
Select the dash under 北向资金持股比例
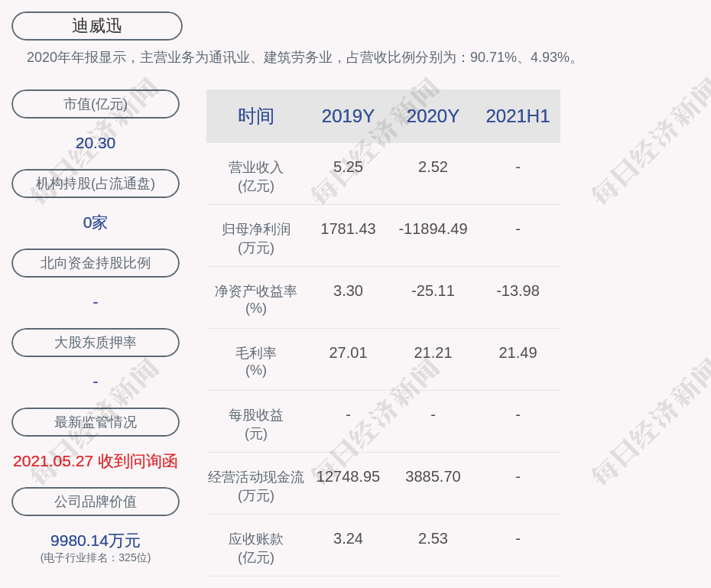pos(96,302)
